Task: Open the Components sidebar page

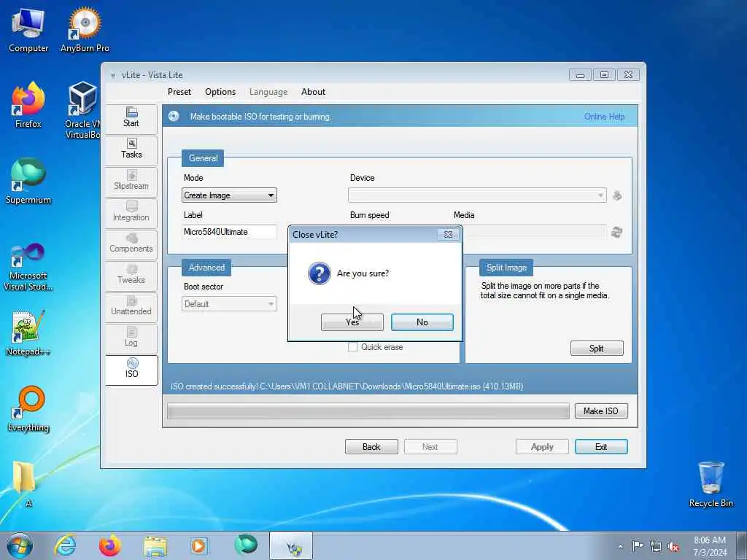Action: pyautogui.click(x=131, y=244)
